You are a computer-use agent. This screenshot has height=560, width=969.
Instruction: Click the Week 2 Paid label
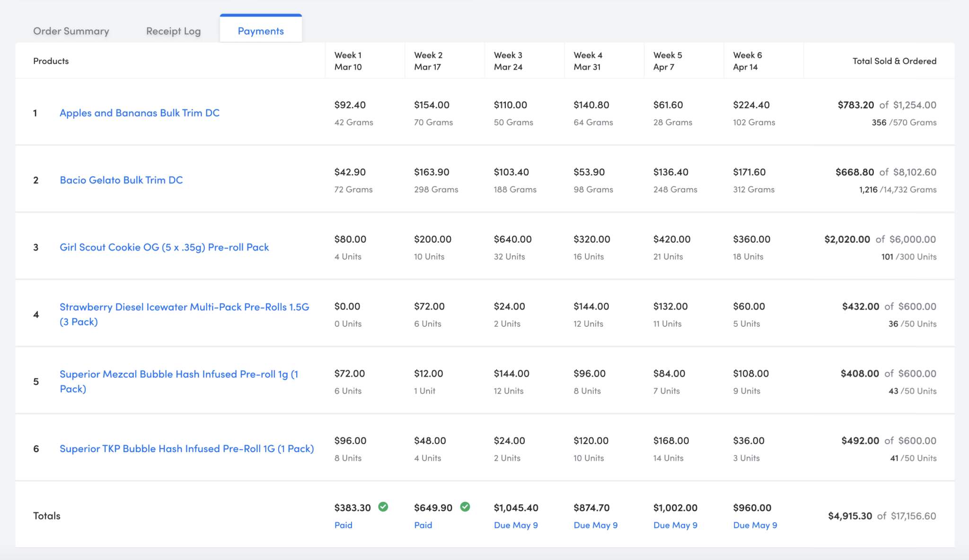(x=423, y=525)
